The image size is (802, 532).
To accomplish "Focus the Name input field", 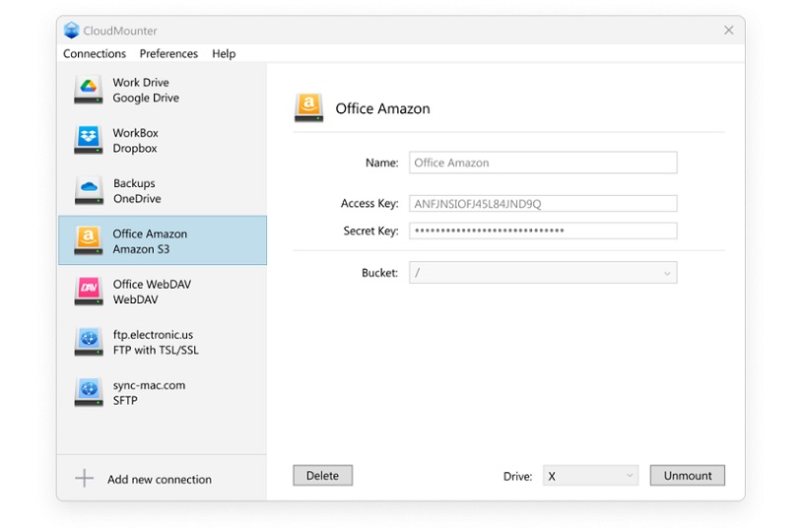I will (x=543, y=163).
